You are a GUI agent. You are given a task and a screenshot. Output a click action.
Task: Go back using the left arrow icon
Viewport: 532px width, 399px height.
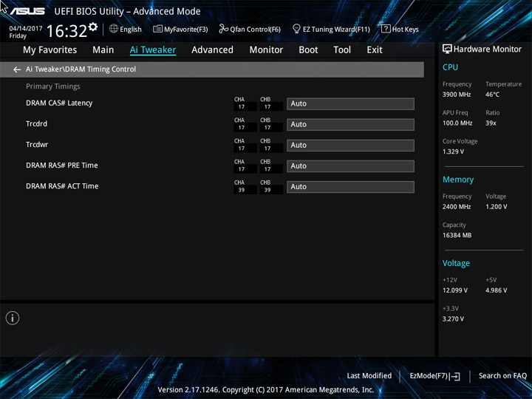click(17, 69)
